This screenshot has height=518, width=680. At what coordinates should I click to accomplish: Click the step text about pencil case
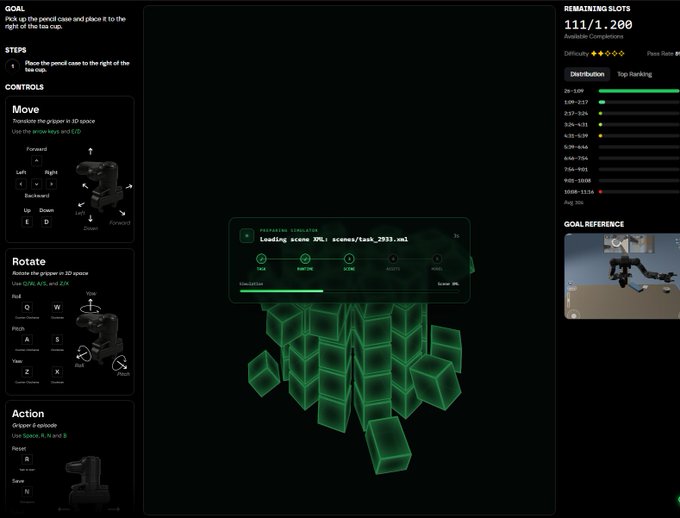(77, 66)
